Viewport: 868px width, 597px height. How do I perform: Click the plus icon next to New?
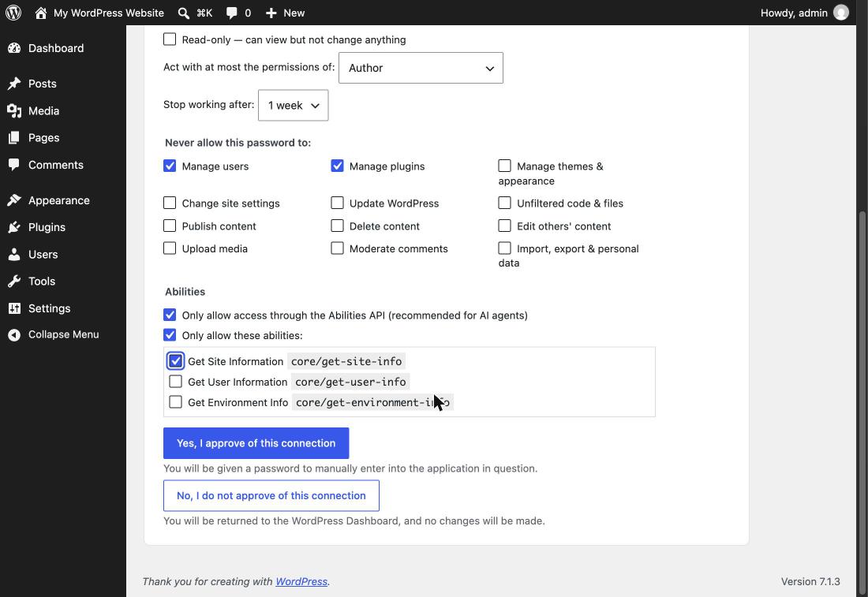click(271, 13)
